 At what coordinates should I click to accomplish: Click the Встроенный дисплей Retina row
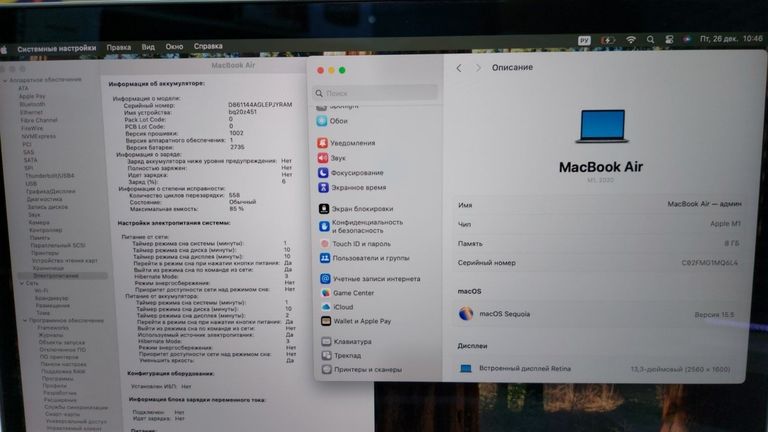pyautogui.click(x=596, y=368)
